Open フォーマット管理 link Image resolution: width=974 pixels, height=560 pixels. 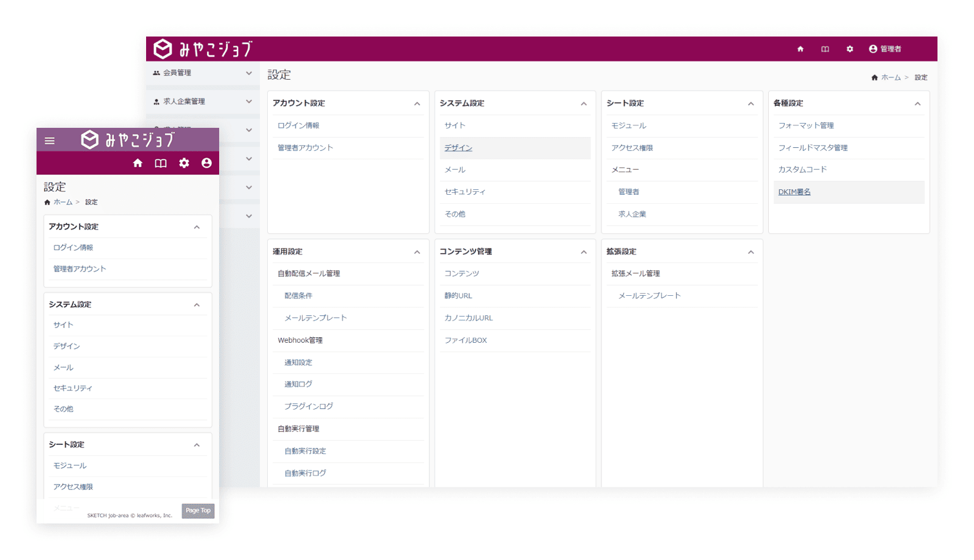[x=806, y=125]
